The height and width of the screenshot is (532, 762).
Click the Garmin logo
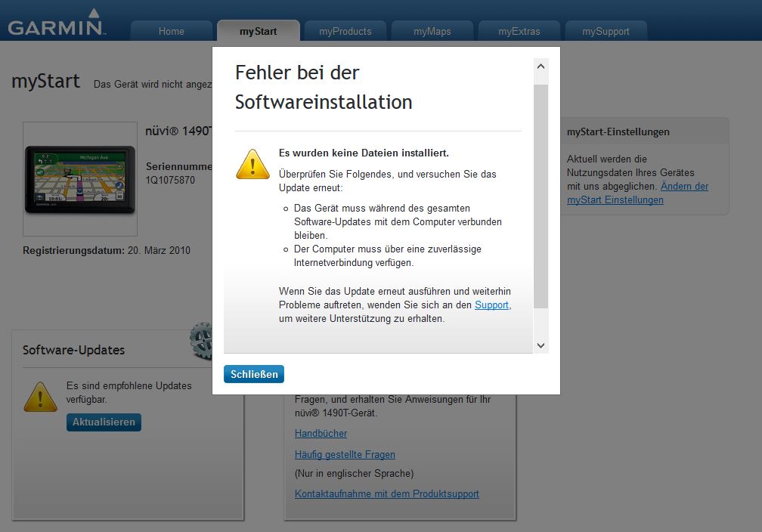pyautogui.click(x=57, y=24)
